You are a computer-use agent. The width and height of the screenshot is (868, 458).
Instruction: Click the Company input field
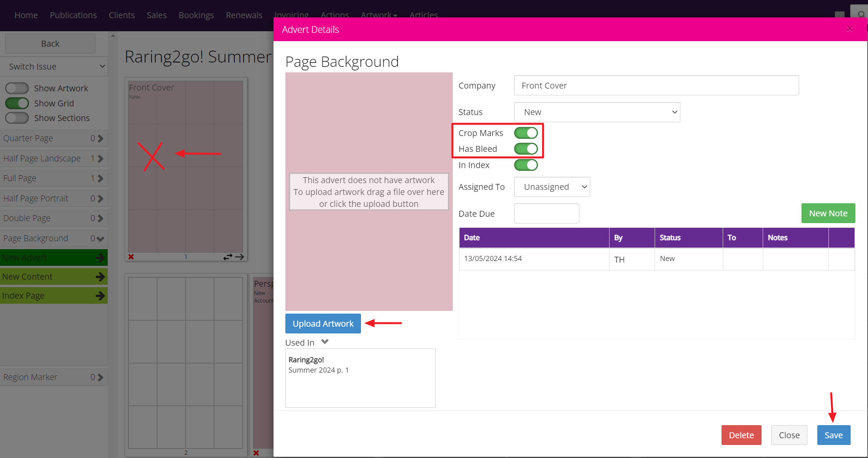tap(656, 85)
